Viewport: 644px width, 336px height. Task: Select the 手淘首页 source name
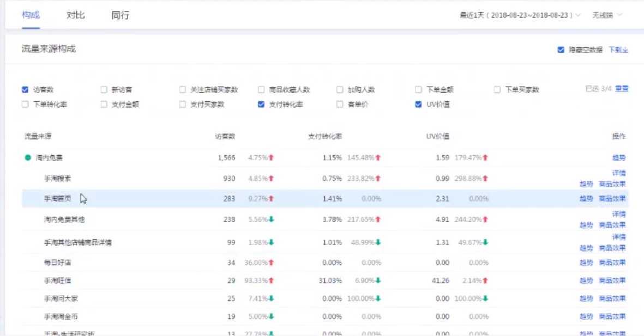pos(57,199)
